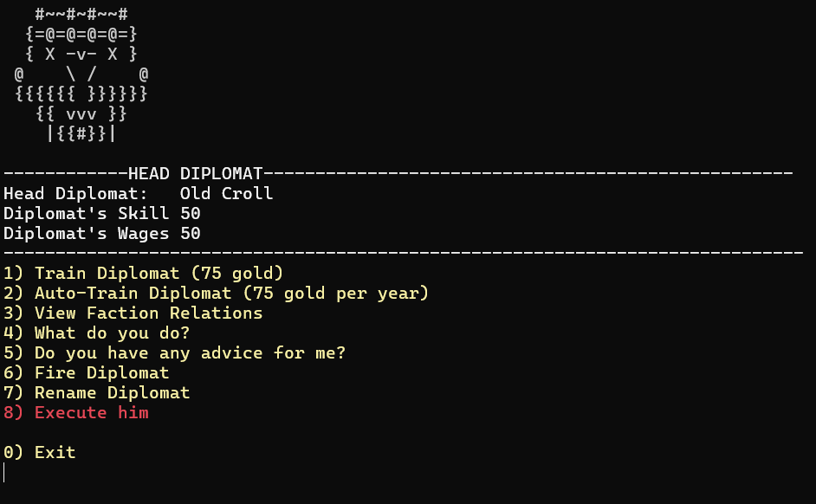
Task: Ask 'Do you have any advice for me?'
Action: (174, 352)
